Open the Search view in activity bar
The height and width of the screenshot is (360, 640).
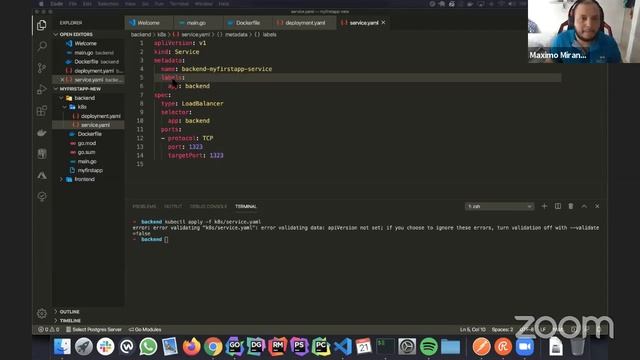tap(42, 46)
